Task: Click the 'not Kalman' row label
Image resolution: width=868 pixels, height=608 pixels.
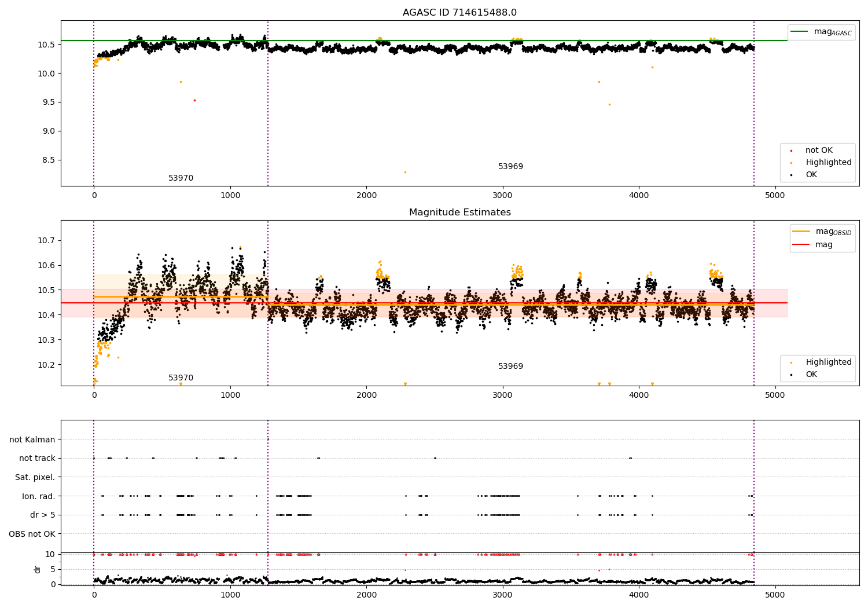Action: pos(32,439)
